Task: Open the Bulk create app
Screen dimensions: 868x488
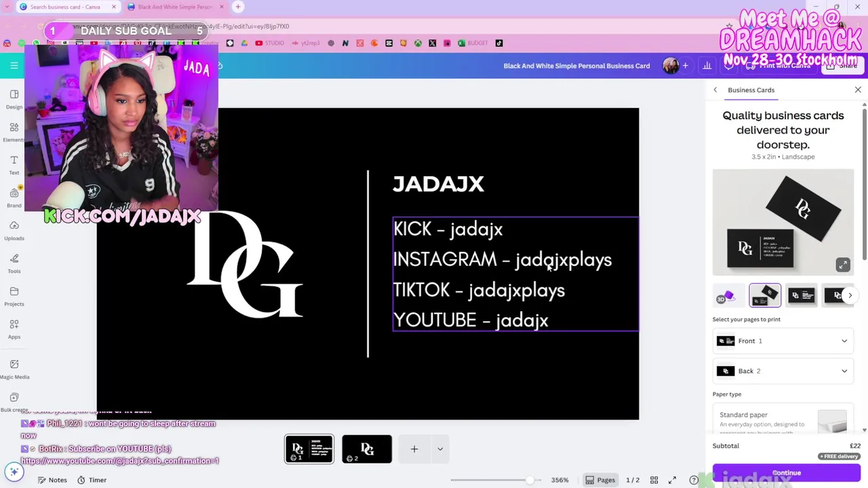Action: pos(14,401)
